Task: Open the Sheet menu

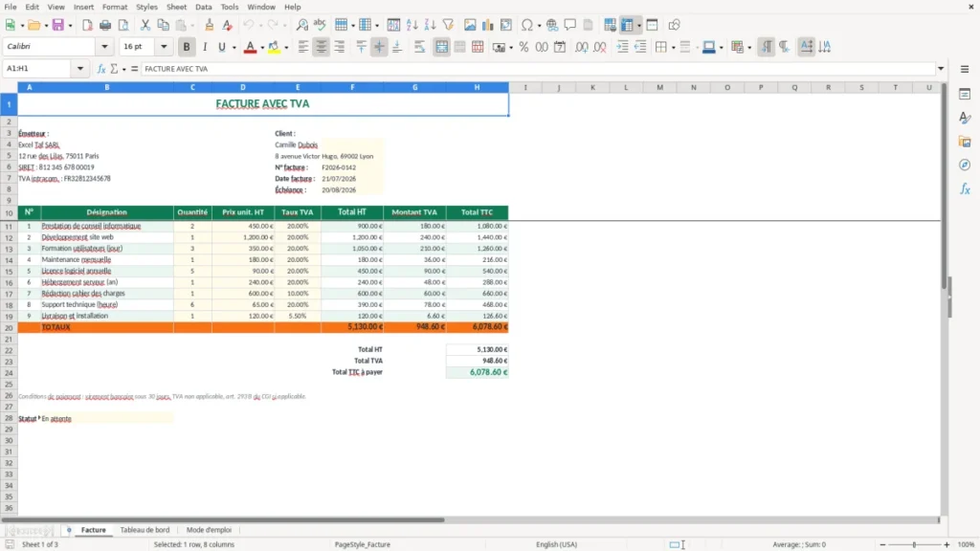Action: [x=176, y=7]
